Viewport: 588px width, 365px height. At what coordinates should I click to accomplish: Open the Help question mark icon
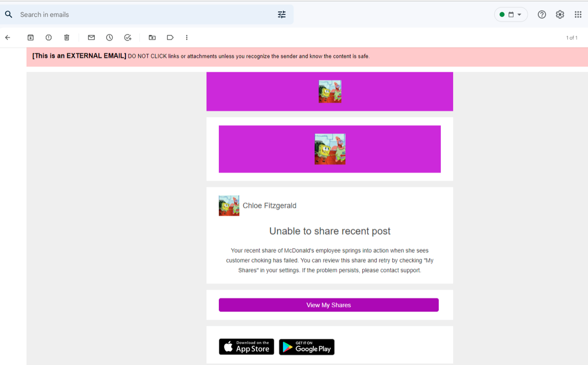pos(542,15)
